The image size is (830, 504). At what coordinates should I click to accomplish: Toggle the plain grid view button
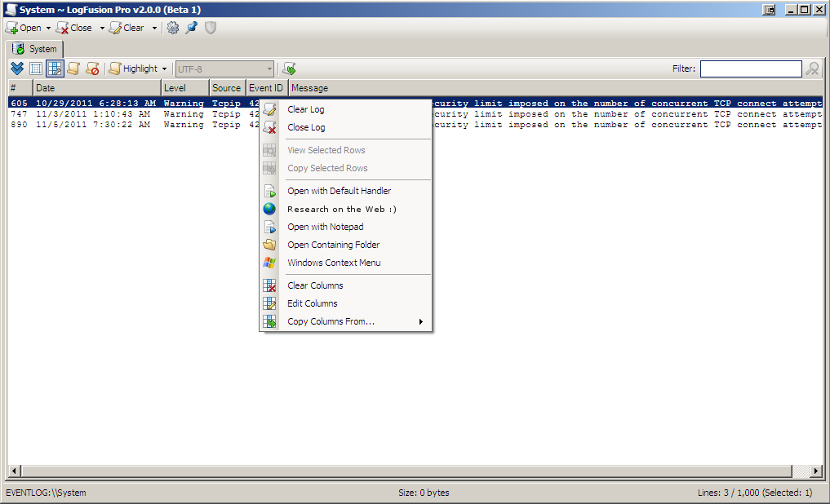[x=36, y=69]
